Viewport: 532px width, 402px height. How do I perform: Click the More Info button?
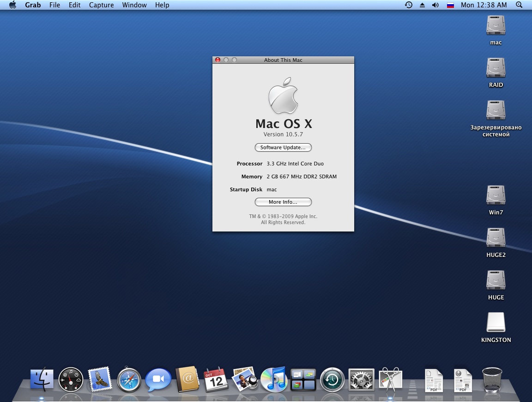(283, 202)
